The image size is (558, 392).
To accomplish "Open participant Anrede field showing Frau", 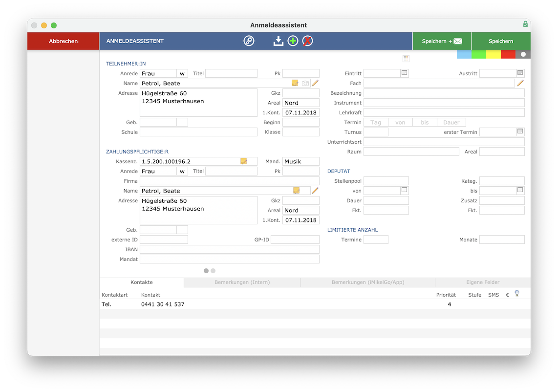I will 158,73.
